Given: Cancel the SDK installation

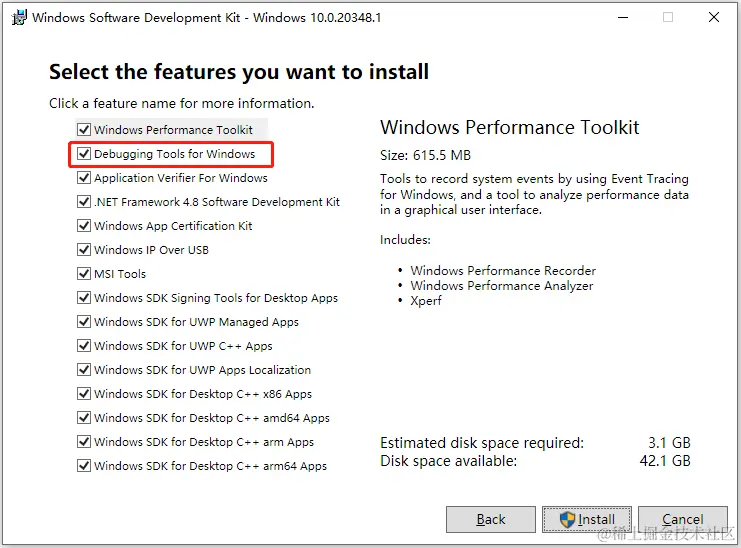Looking at the screenshot, I should (682, 520).
